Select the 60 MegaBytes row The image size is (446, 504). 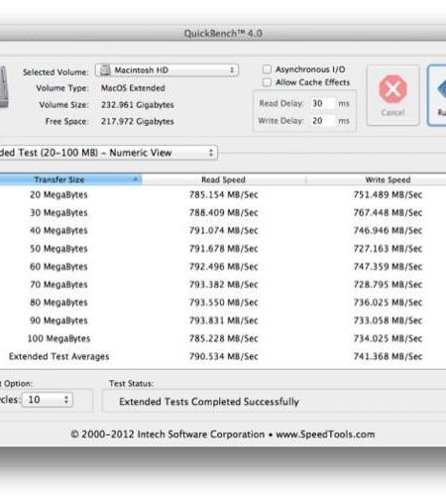(223, 267)
